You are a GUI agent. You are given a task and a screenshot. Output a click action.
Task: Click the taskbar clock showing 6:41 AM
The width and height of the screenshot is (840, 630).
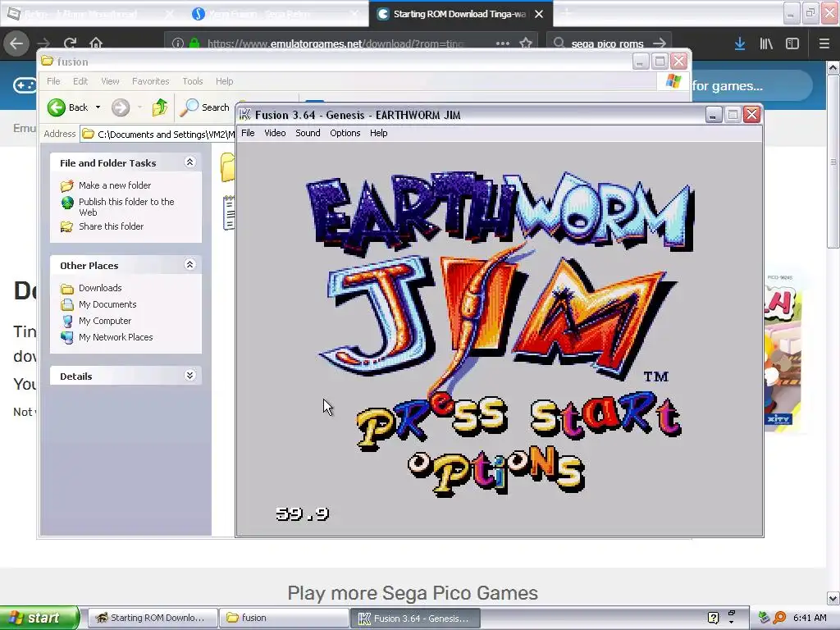click(x=810, y=618)
